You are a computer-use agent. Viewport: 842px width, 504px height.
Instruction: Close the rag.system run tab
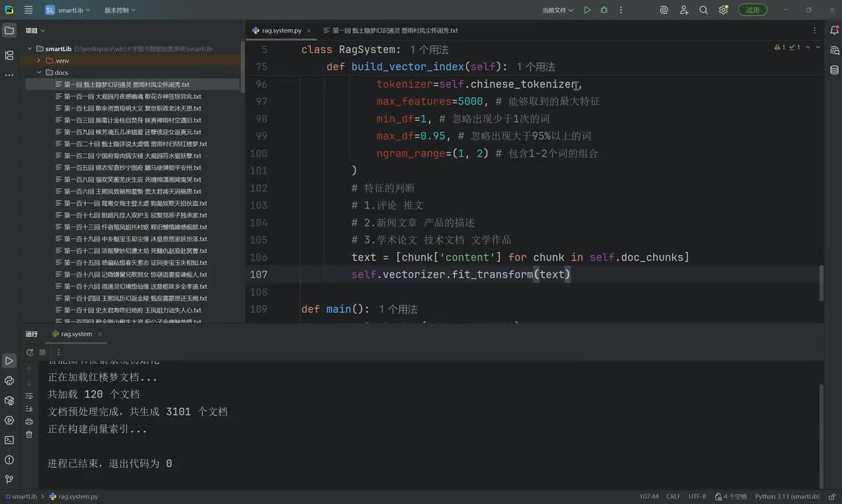pos(99,334)
